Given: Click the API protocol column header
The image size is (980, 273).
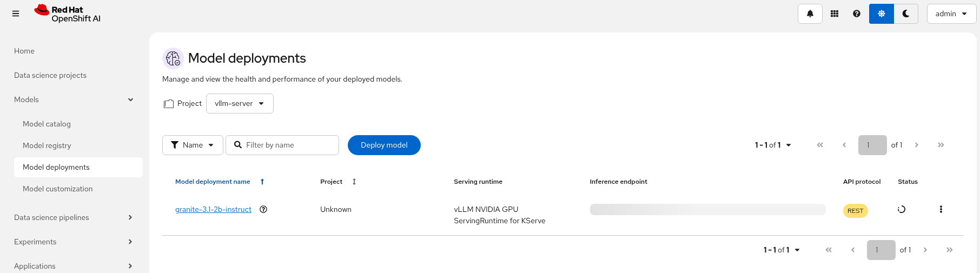Looking at the screenshot, I should coord(862,182).
